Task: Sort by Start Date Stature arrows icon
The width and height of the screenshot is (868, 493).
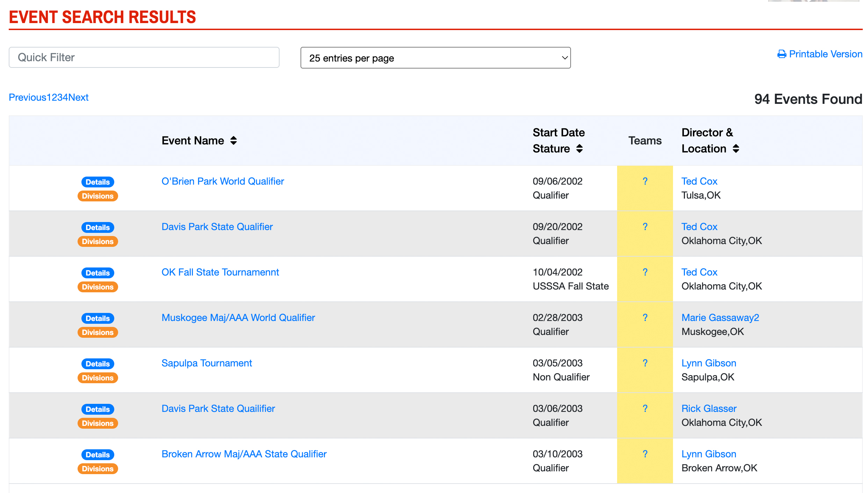Action: click(x=579, y=149)
